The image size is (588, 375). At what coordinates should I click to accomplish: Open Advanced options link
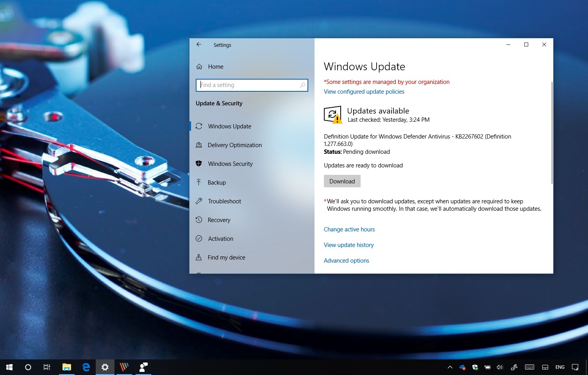point(347,261)
